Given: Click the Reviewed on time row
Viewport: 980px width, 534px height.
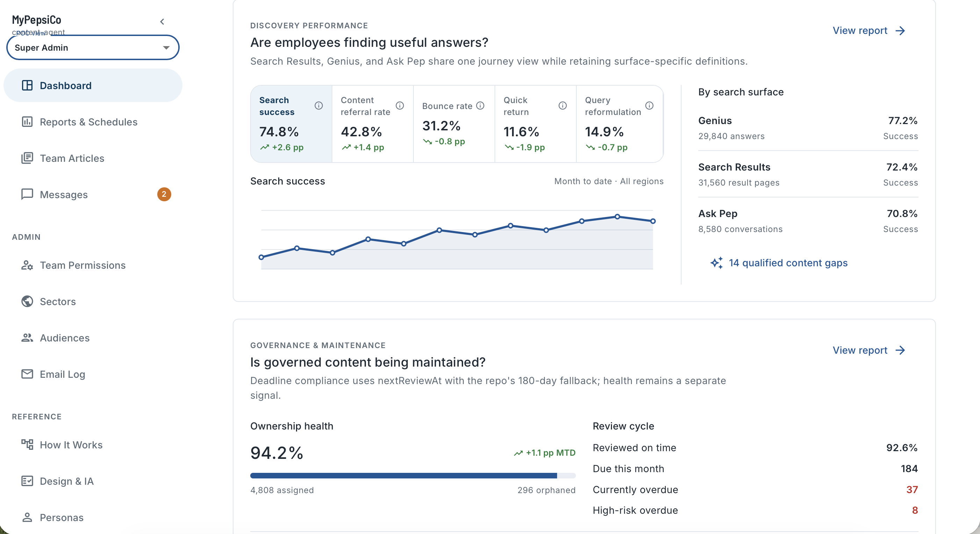Looking at the screenshot, I should point(755,448).
